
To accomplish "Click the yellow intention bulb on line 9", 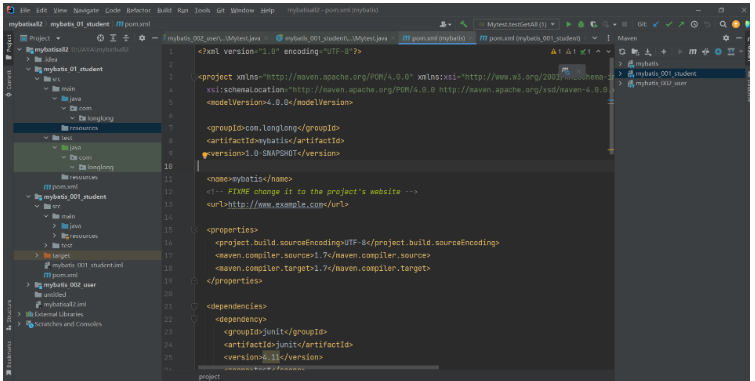I will [205, 155].
